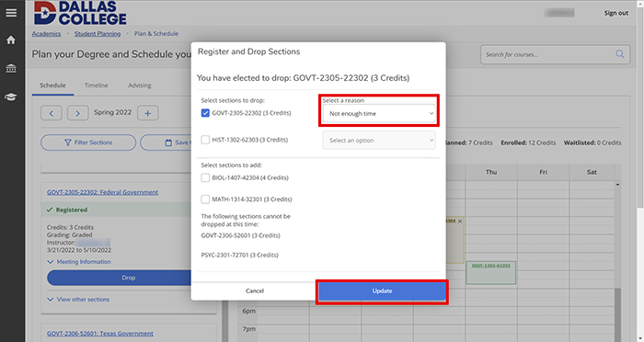Screen dimensions: 644x342
Task: Open the bank building icon in the sidebar
Action: click(x=11, y=68)
